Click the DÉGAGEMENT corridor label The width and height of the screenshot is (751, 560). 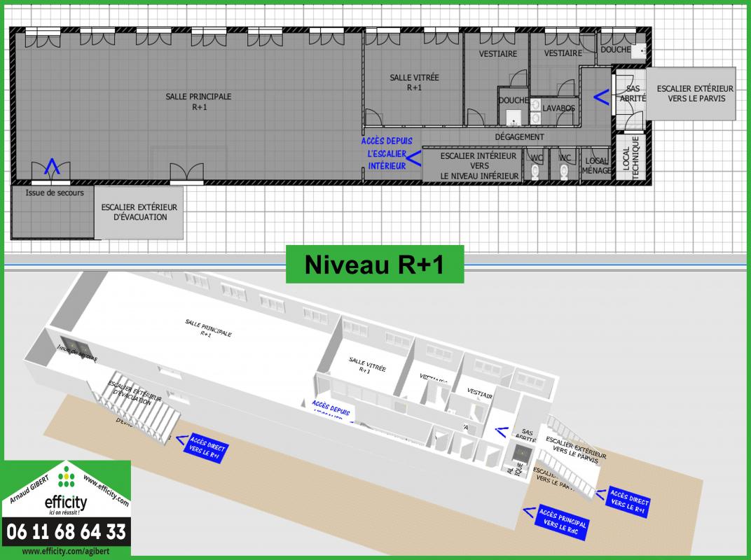point(519,137)
